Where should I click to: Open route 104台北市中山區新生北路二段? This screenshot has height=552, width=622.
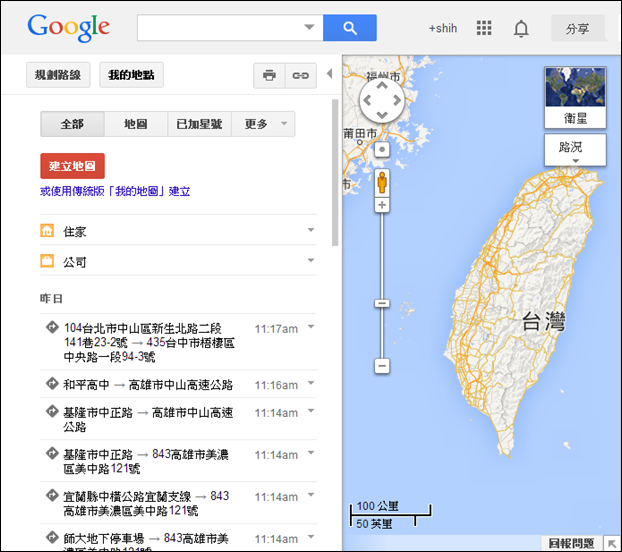(149, 342)
